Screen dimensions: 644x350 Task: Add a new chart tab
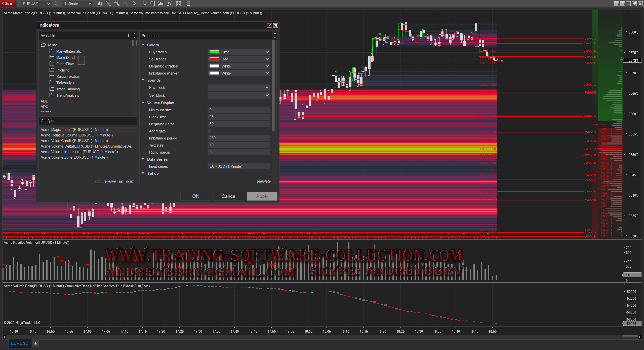tap(36, 343)
